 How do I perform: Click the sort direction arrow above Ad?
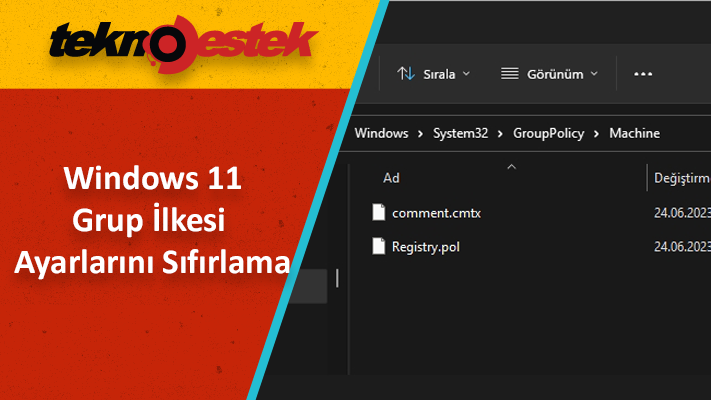pos(512,166)
